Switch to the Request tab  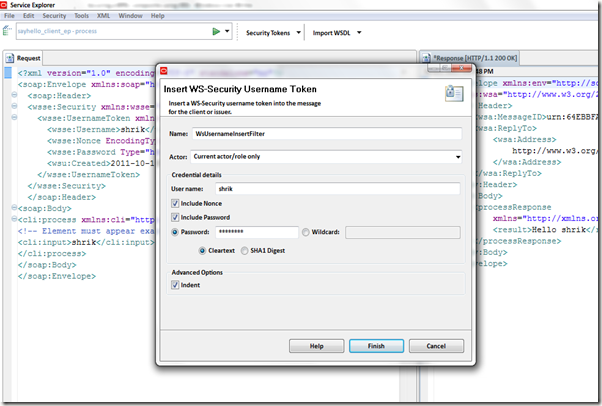[x=23, y=58]
